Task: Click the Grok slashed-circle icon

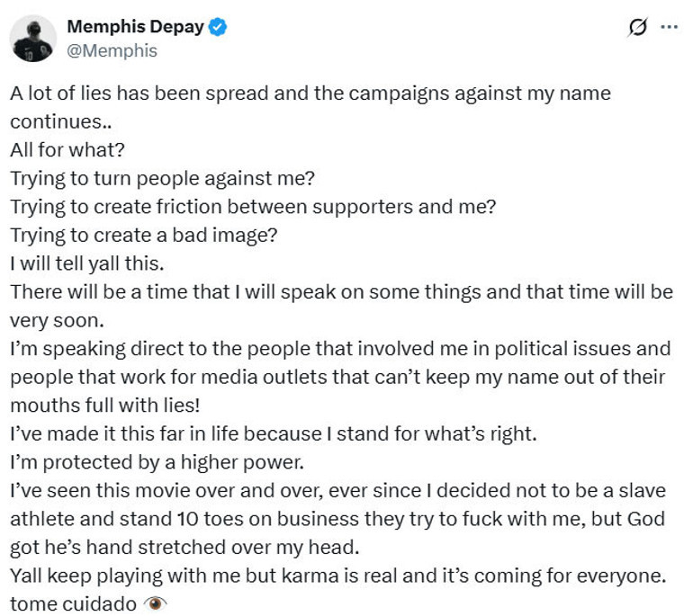Action: [x=637, y=28]
